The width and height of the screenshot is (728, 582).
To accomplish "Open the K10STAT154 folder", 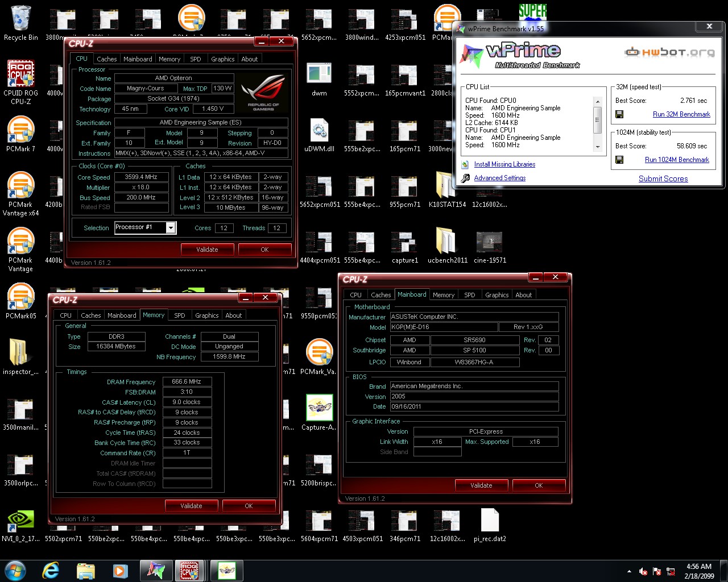I will 447,190.
